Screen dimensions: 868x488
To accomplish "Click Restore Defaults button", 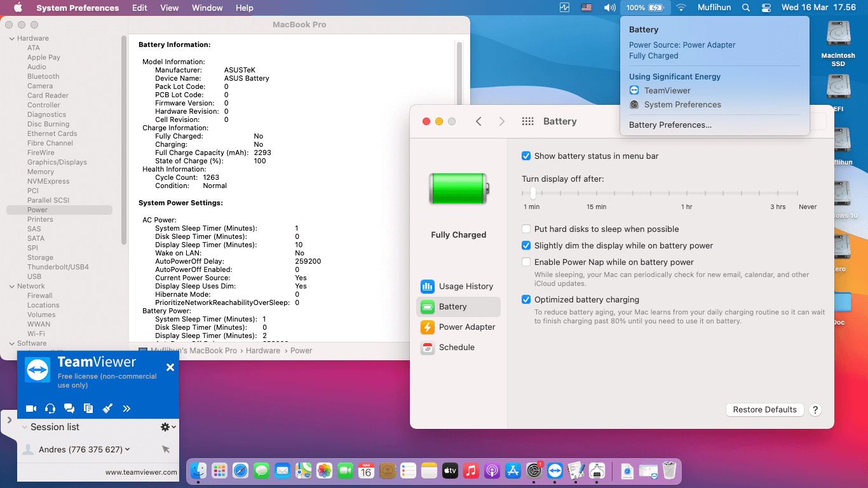I will coord(764,409).
